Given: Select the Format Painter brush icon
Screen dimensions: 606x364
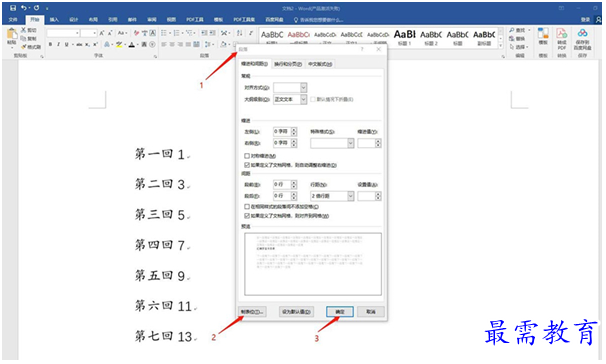Looking at the screenshot, I should (x=24, y=47).
